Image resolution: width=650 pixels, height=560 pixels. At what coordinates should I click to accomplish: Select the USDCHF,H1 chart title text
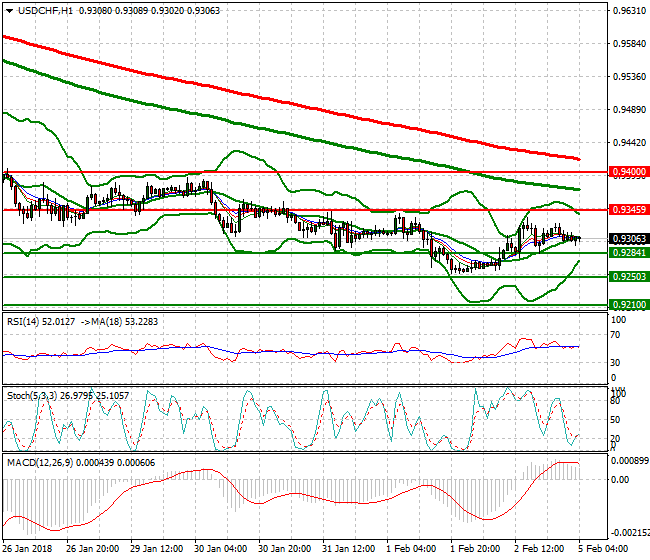[x=45, y=11]
